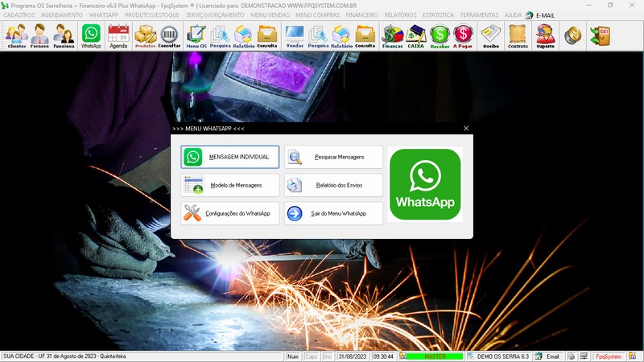Open the Contrato toolbar icon
Viewport: 644px width, 362px height.
click(x=518, y=35)
